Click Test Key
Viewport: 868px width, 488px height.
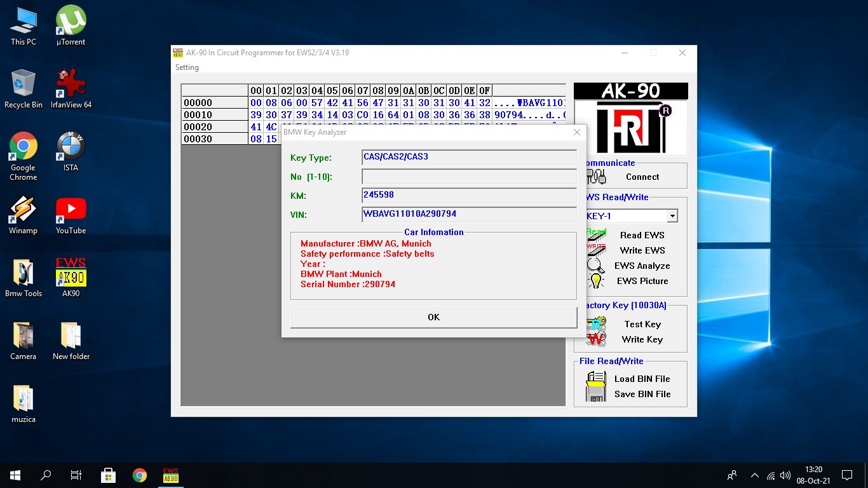pyautogui.click(x=642, y=324)
